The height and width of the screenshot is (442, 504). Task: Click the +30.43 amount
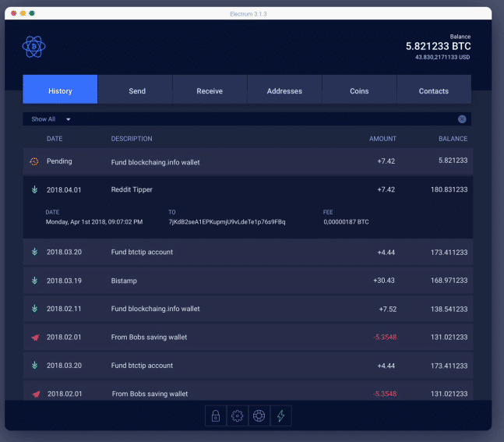384,281
